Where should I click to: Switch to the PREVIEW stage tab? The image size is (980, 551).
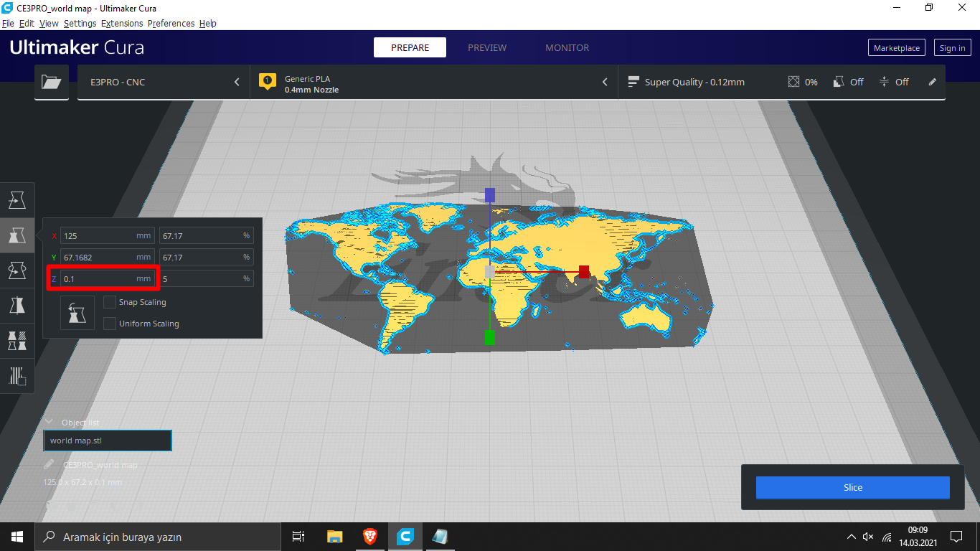487,47
